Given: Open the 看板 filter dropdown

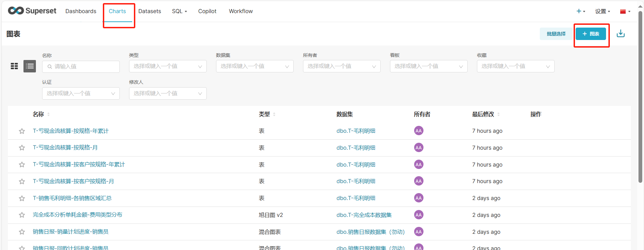Looking at the screenshot, I should [x=429, y=66].
